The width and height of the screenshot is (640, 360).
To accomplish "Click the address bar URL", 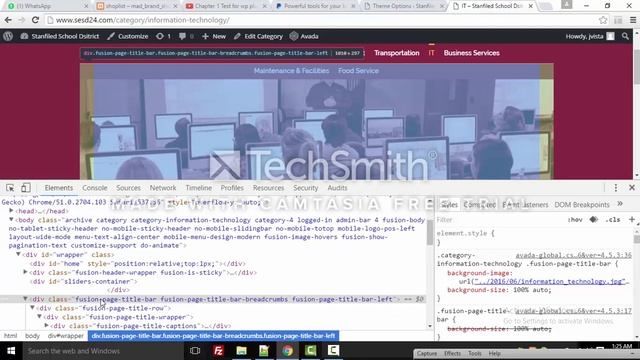I will click(x=142, y=20).
